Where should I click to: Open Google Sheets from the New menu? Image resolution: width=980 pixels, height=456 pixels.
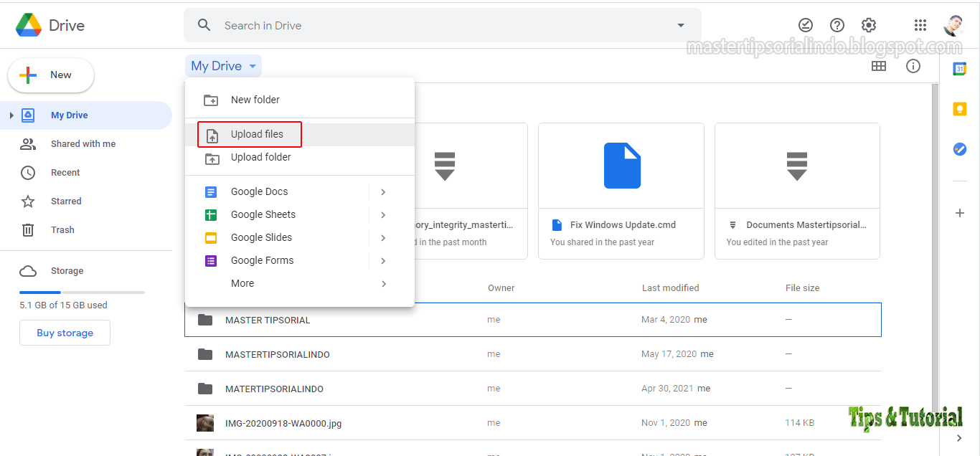click(x=263, y=214)
